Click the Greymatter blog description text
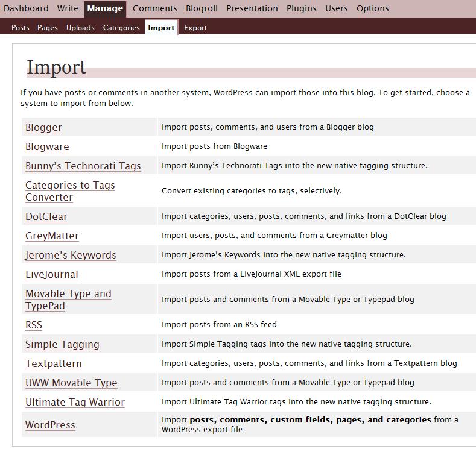The height and width of the screenshot is (452, 476). [274, 236]
